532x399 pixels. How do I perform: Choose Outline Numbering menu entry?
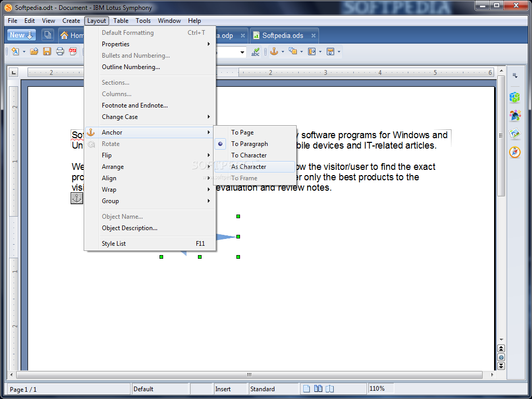pos(150,67)
